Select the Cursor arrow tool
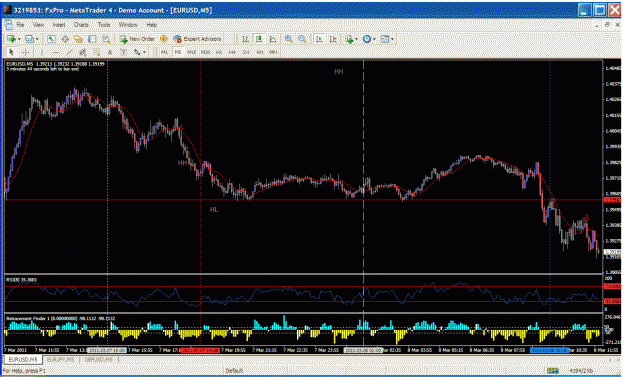625x377 pixels. (12, 52)
